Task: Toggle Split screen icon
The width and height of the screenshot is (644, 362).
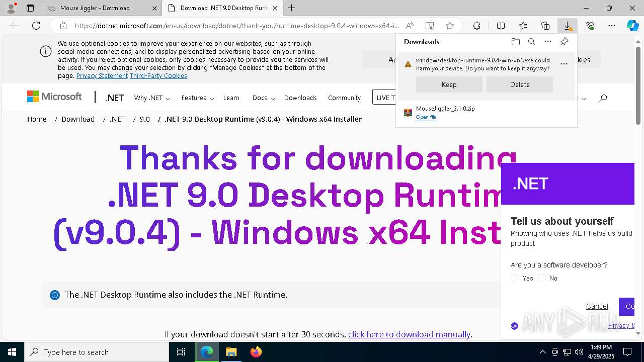Action: (501, 26)
